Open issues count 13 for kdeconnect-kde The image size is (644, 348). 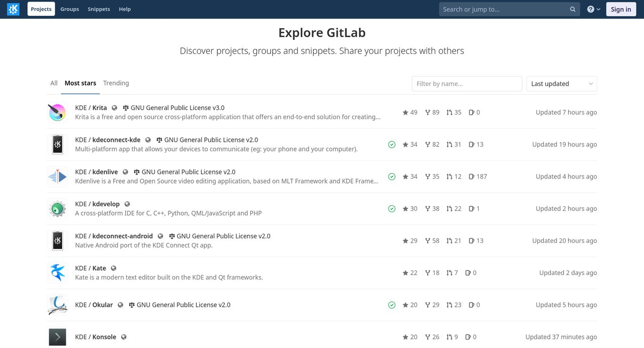476,144
